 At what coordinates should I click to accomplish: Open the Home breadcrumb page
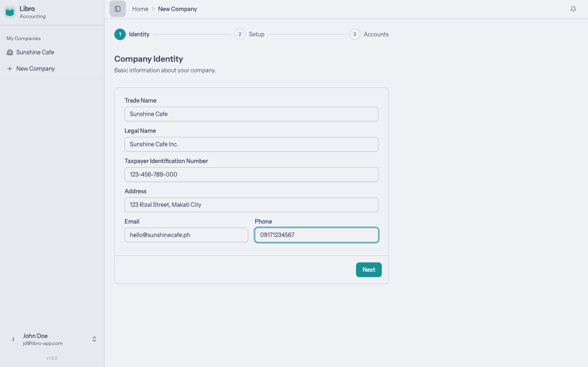(140, 9)
